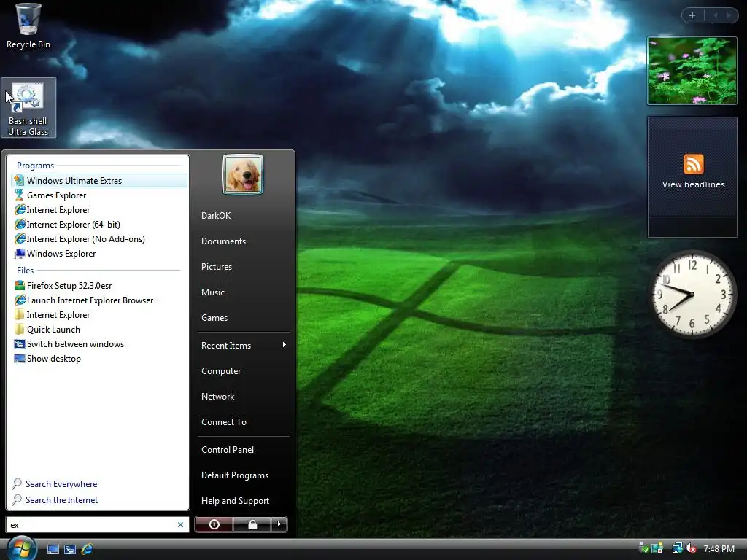747x560 pixels.
Task: Open Network from the Start menu
Action: (217, 397)
